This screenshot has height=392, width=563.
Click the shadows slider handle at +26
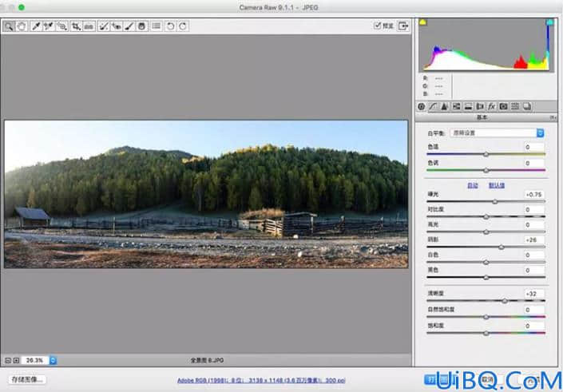coord(502,247)
